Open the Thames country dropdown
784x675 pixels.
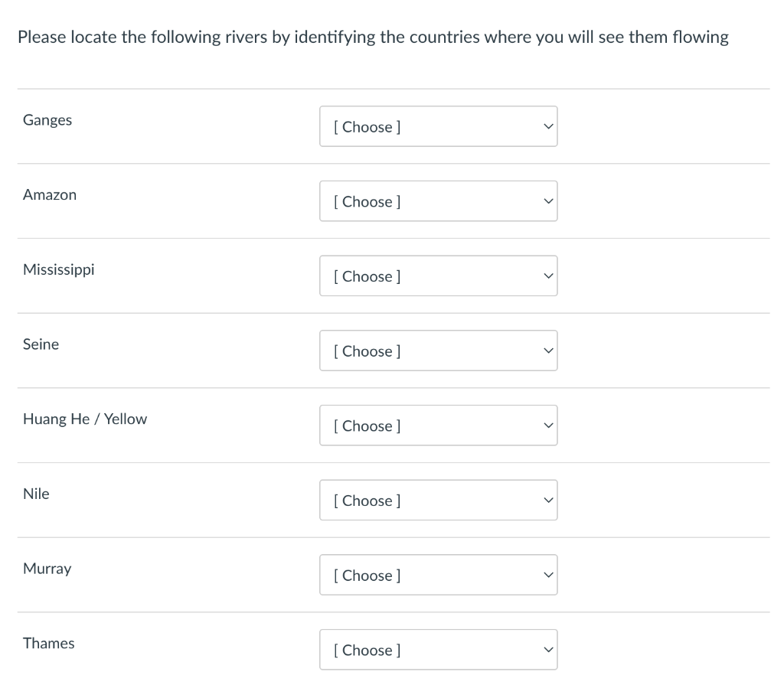(438, 650)
